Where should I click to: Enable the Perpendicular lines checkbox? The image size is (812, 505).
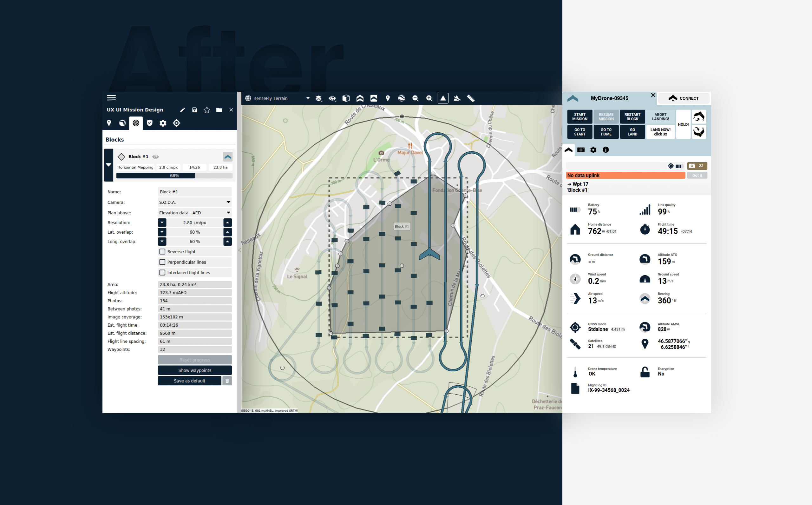(x=162, y=262)
